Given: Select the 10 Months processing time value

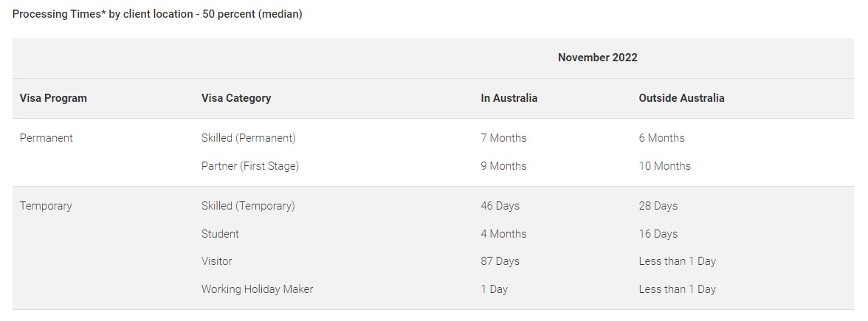Looking at the screenshot, I should 664,166.
